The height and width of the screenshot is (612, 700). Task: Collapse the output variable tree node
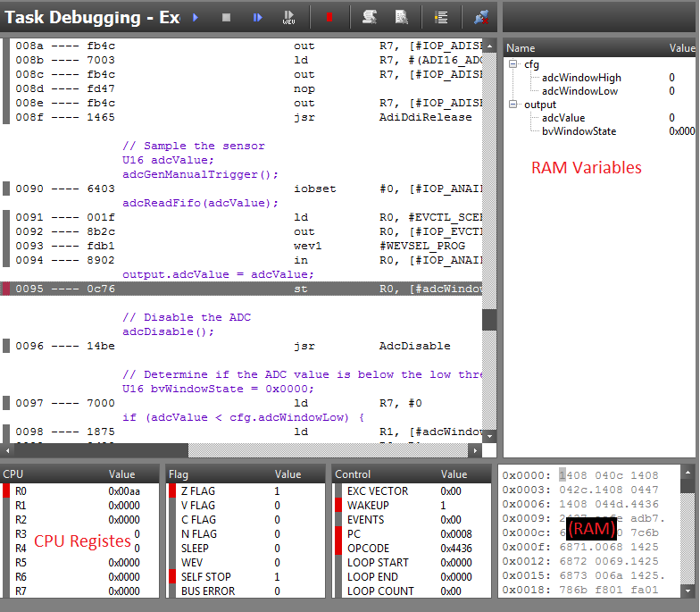(x=513, y=105)
